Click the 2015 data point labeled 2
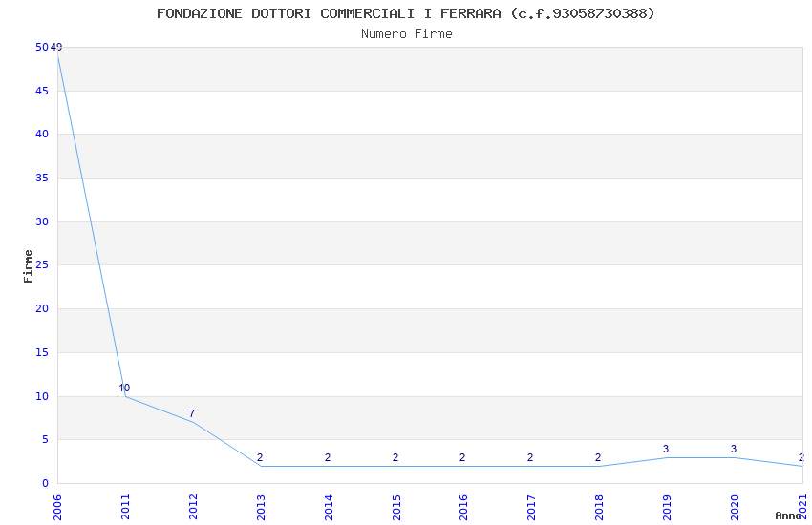The image size is (812, 525). [396, 466]
